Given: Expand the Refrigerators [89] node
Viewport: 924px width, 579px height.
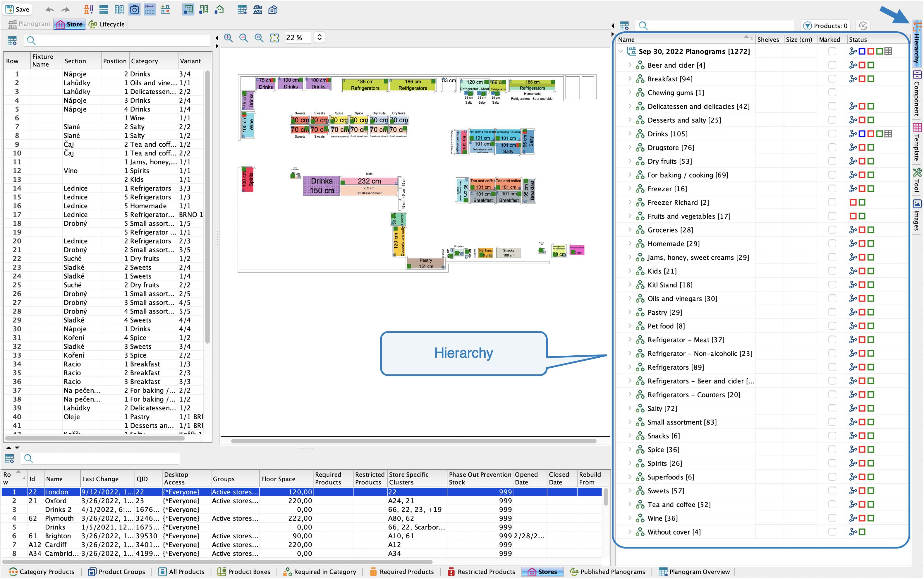Looking at the screenshot, I should point(630,367).
